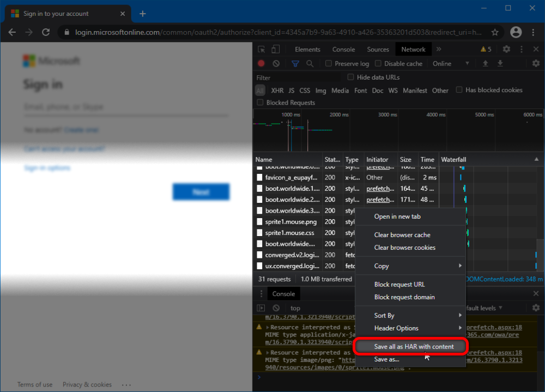Click the browser forward arrow

[x=29, y=32]
